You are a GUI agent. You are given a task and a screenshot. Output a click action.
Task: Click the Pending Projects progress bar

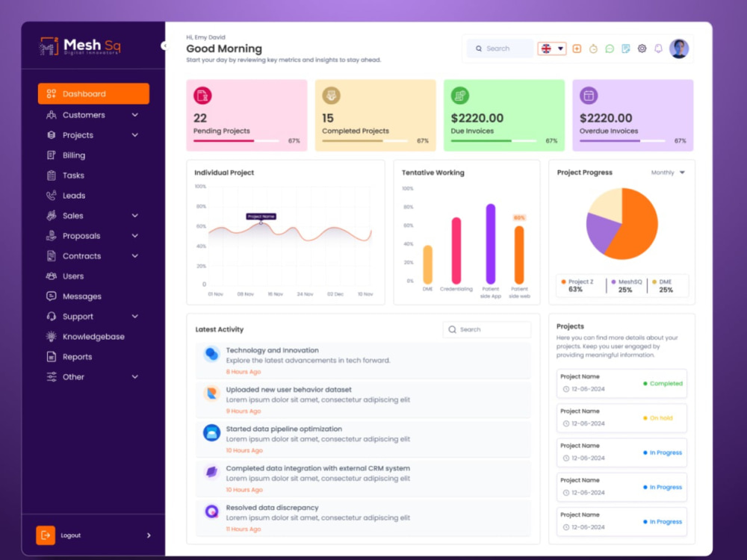coord(236,141)
